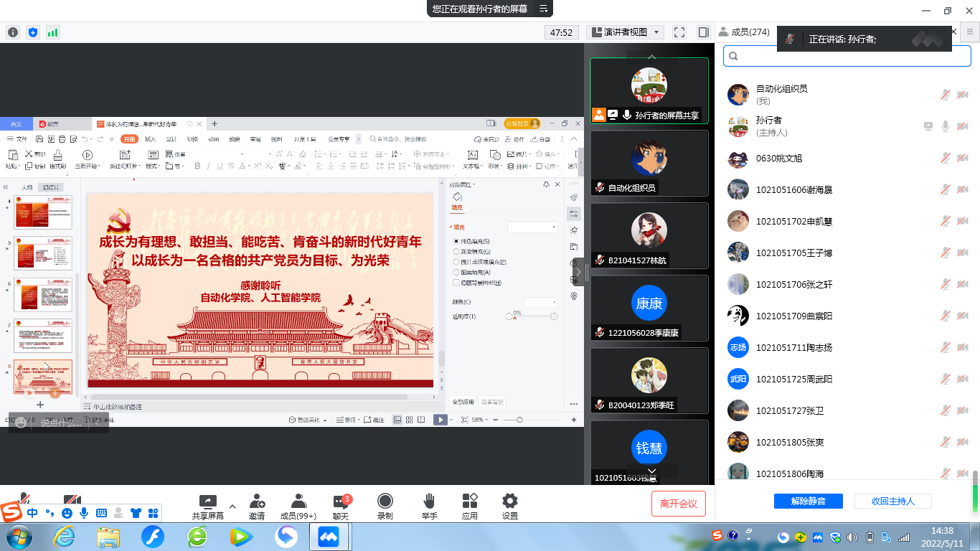Screen dimensions: 980x551
Task: Open meeting Settings (设置) gear
Action: 510,506
